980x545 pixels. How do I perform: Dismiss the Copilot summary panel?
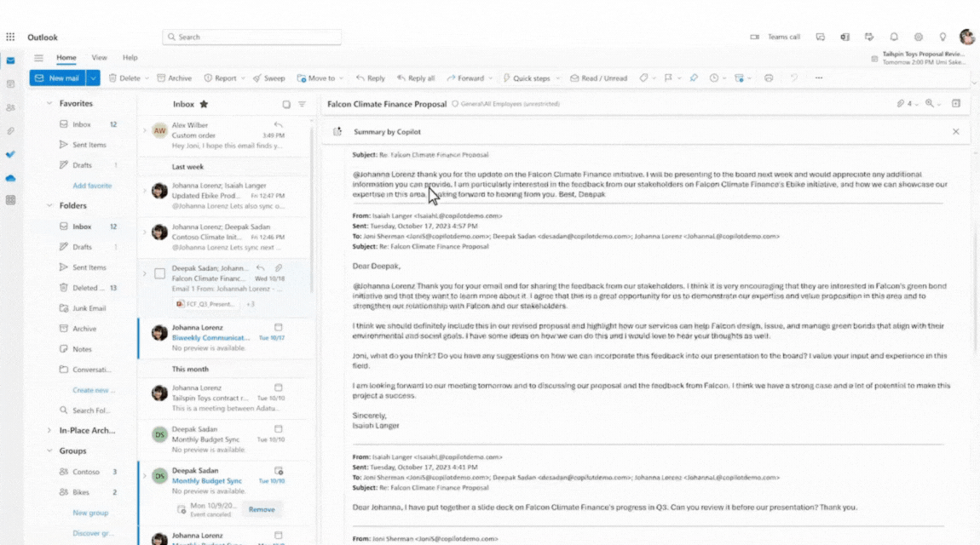[955, 131]
